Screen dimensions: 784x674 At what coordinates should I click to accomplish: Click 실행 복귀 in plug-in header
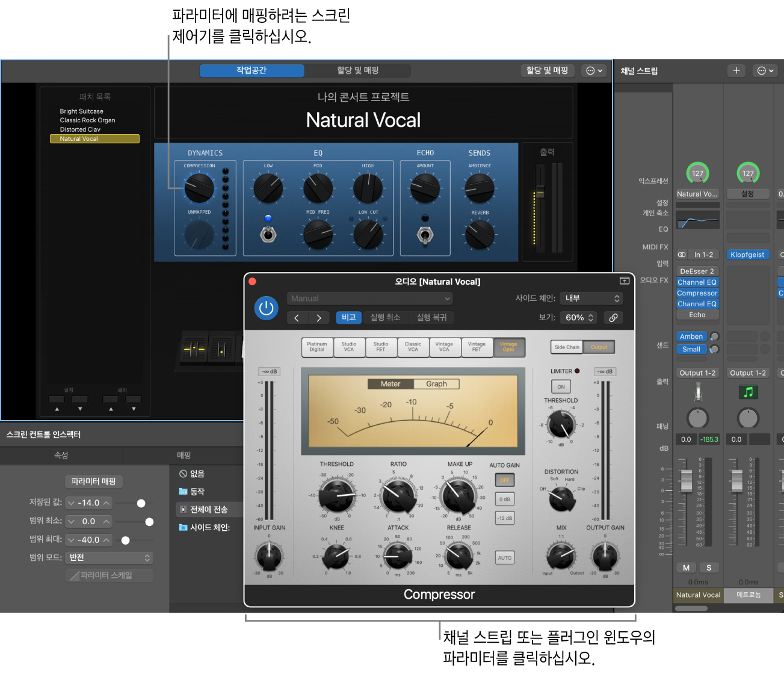click(432, 318)
